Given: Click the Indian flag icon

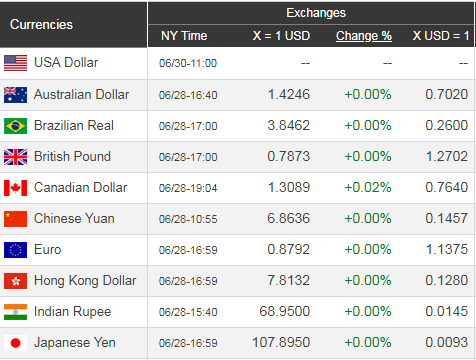Looking at the screenshot, I should pyautogui.click(x=15, y=312).
